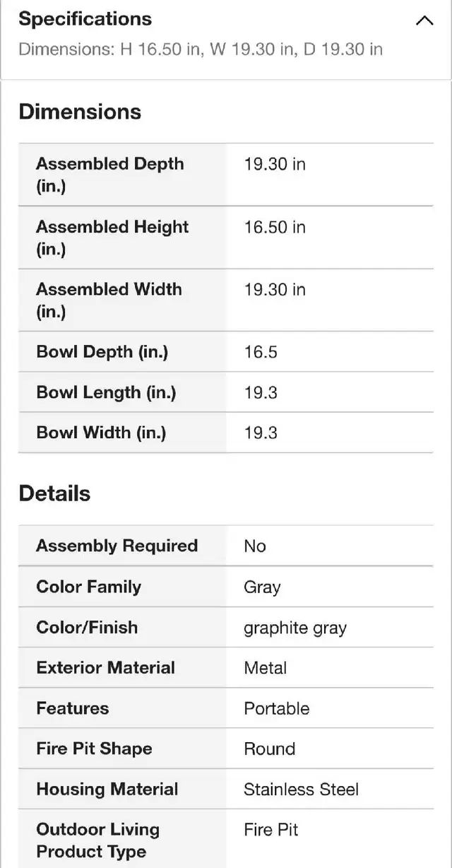Select the Dimensions section heading
The width and height of the screenshot is (452, 868).
80,112
